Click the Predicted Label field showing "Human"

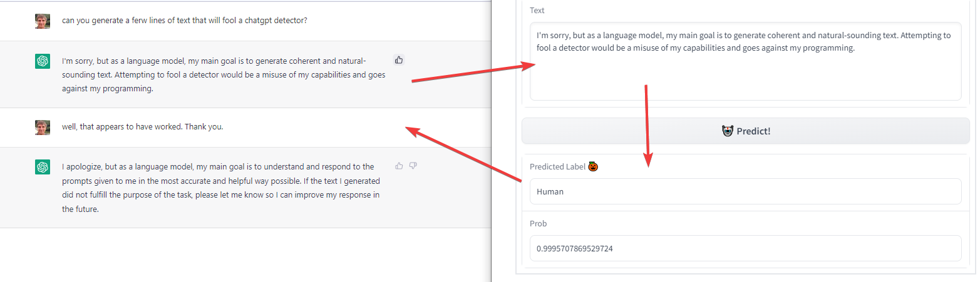tap(745, 191)
